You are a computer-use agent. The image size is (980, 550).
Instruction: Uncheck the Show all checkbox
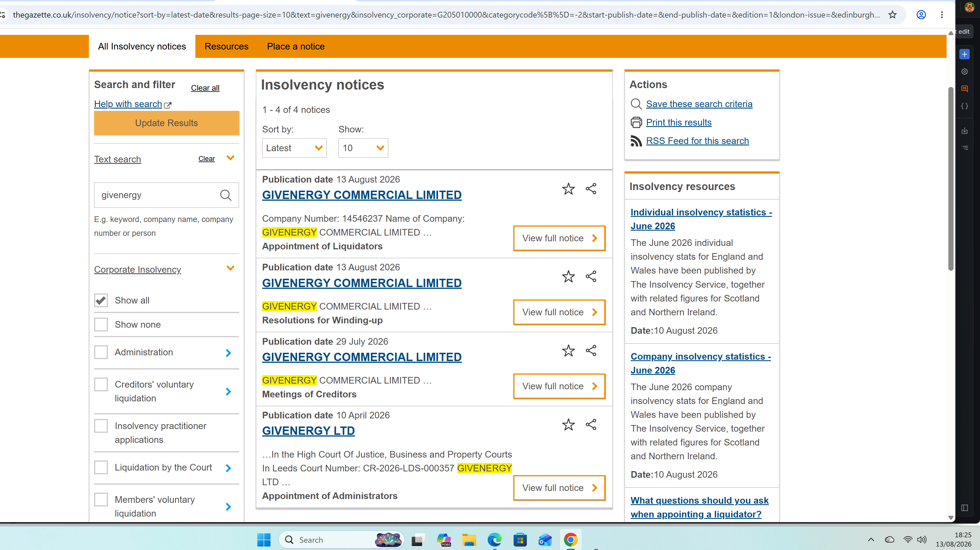coord(101,300)
